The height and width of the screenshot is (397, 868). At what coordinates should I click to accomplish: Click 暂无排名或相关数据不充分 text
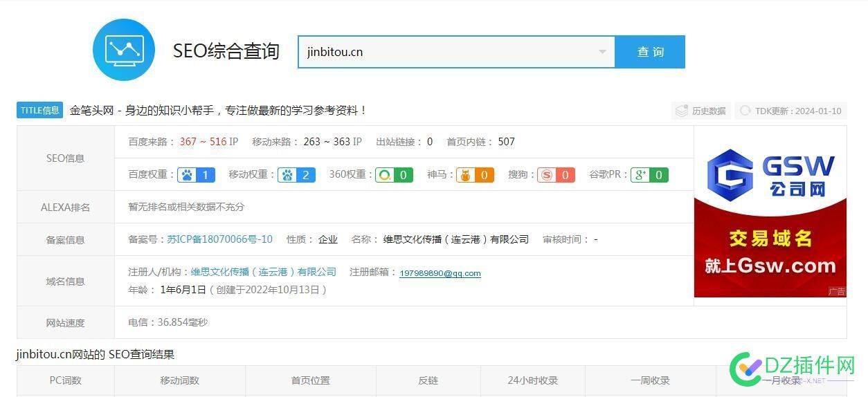[x=186, y=207]
